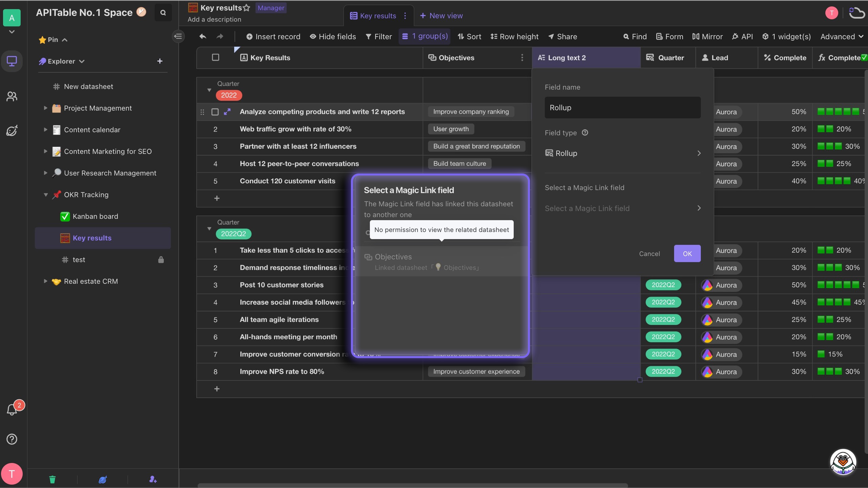
Task: Click the field type help icon
Action: 585,133
